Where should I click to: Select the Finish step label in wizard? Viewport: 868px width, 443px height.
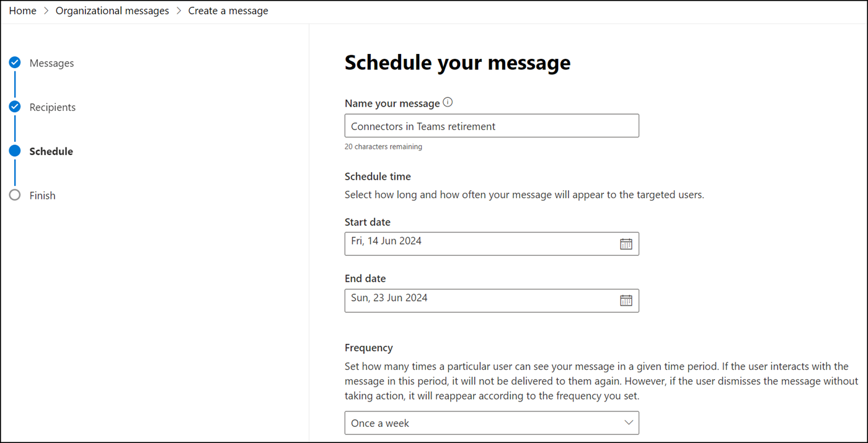click(42, 195)
